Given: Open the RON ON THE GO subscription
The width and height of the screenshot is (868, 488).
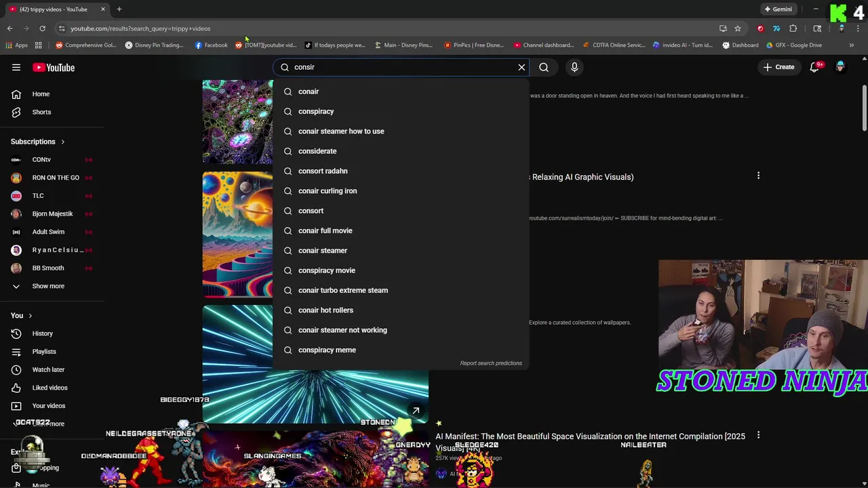Looking at the screenshot, I should coord(52,178).
